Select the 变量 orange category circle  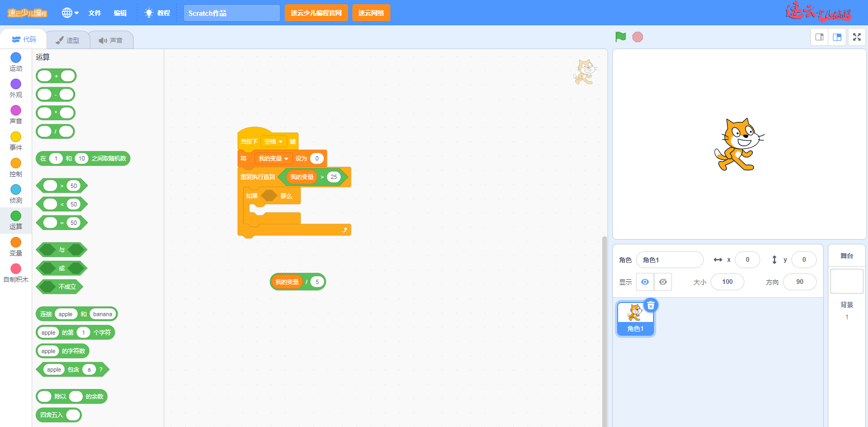click(16, 242)
